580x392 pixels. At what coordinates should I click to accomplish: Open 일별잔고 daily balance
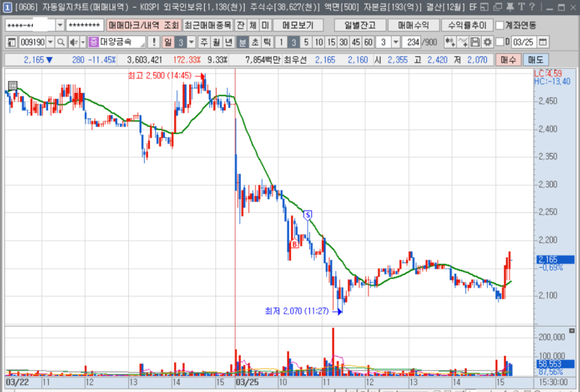360,25
